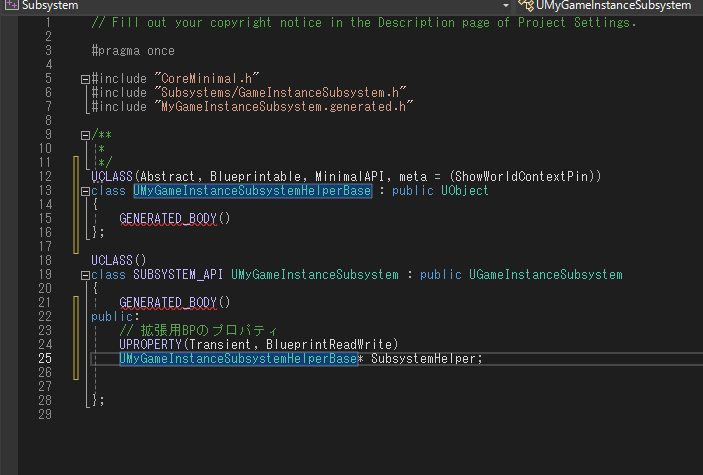Click the copyright notice comment on line 1
This screenshot has width=703, height=475.
pos(364,22)
